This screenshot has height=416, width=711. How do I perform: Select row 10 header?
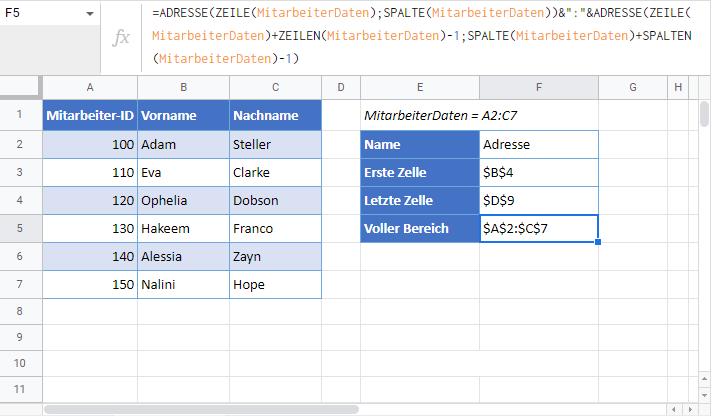(x=19, y=363)
